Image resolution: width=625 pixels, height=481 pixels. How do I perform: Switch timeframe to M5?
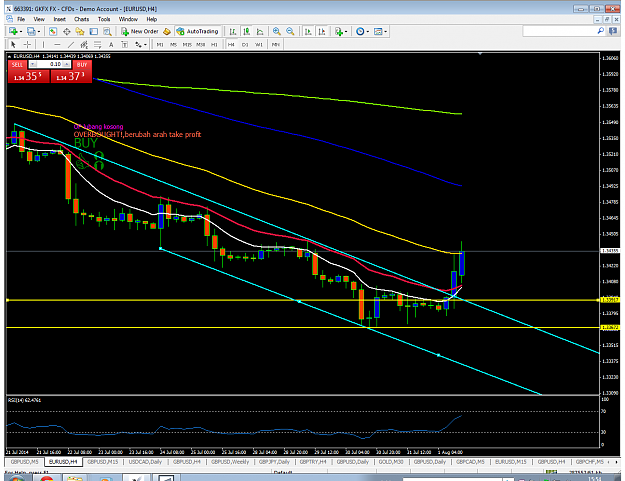click(x=173, y=45)
